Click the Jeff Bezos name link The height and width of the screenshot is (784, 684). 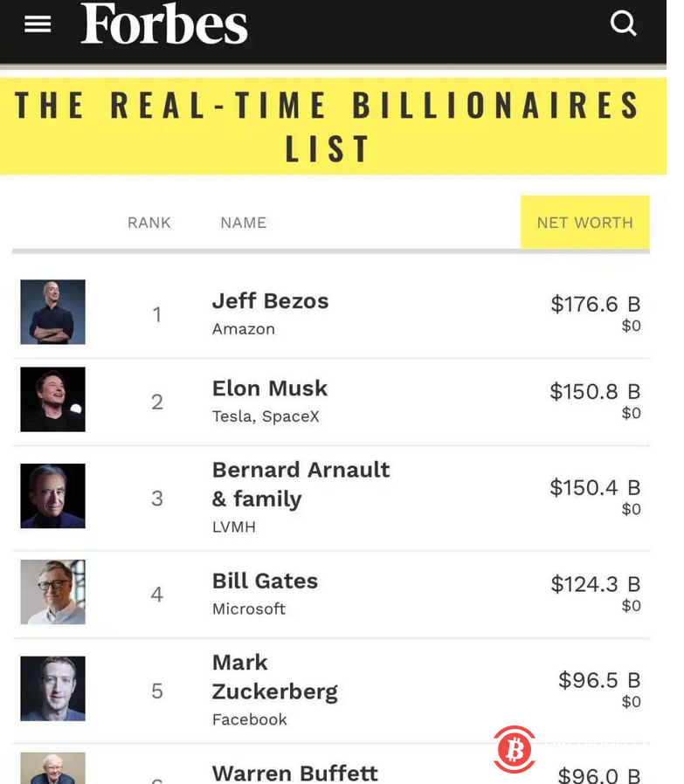[271, 301]
